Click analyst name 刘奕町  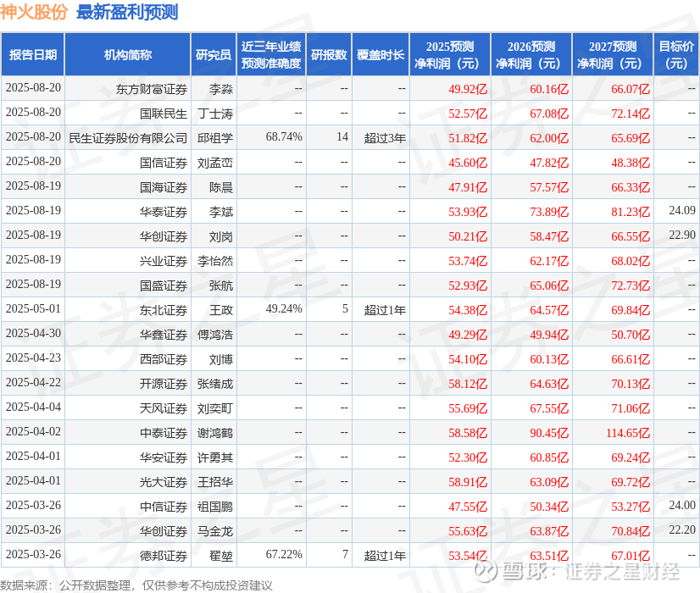[215, 408]
